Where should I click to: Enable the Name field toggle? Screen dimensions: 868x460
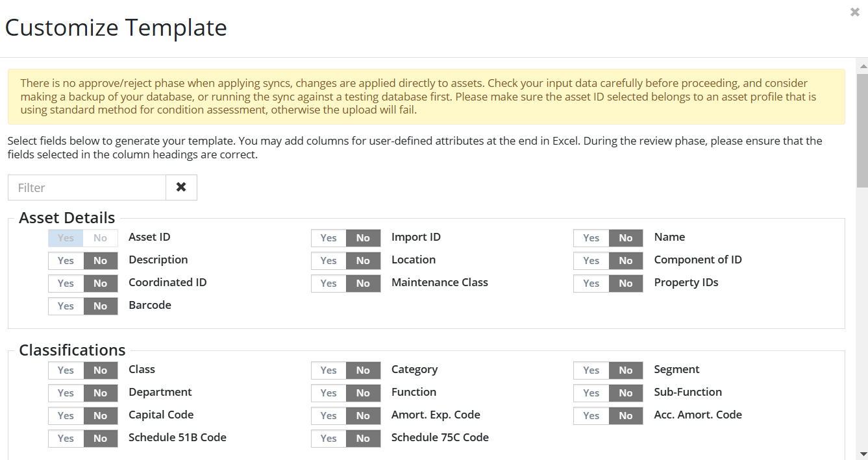click(x=591, y=238)
